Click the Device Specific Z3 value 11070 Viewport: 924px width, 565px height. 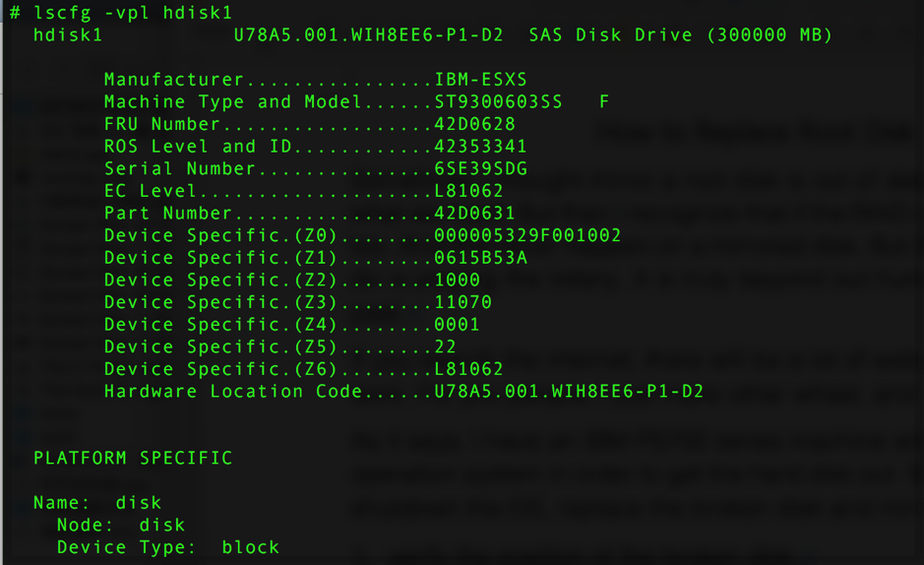click(462, 302)
